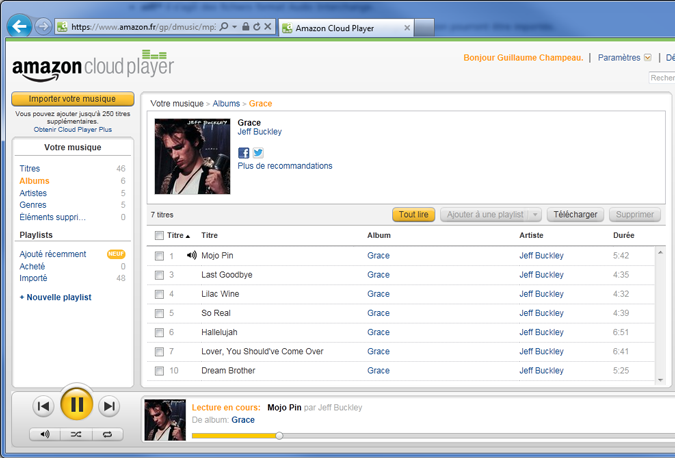Skip to the next track

pyautogui.click(x=109, y=406)
